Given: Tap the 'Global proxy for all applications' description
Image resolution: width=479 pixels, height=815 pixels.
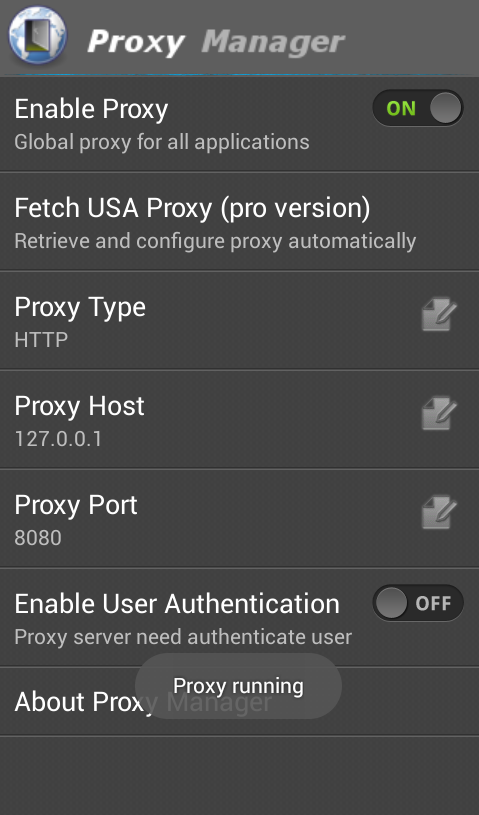Looking at the screenshot, I should [x=162, y=142].
